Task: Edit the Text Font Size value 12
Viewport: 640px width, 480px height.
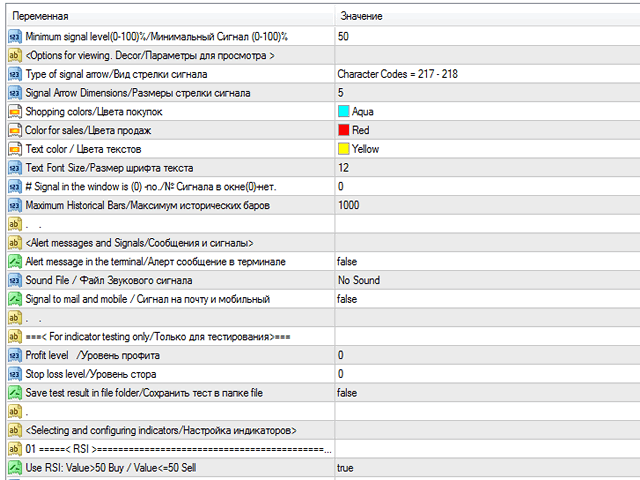Action: click(343, 168)
